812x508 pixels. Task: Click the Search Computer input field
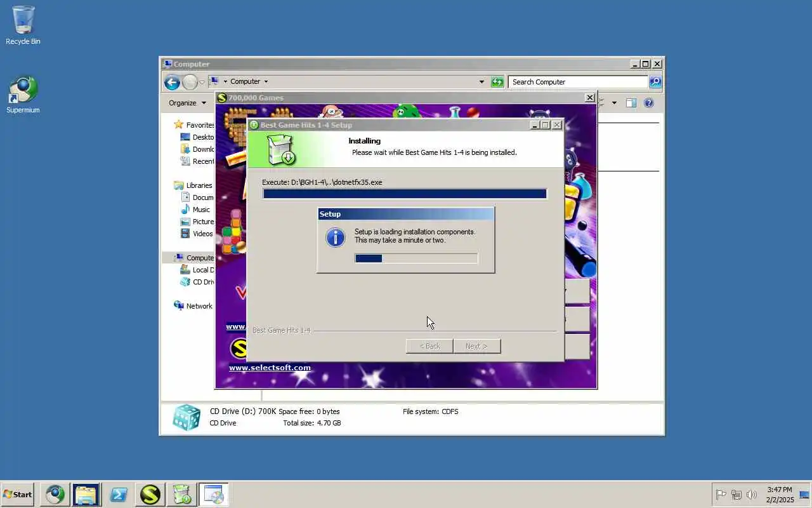click(x=577, y=82)
